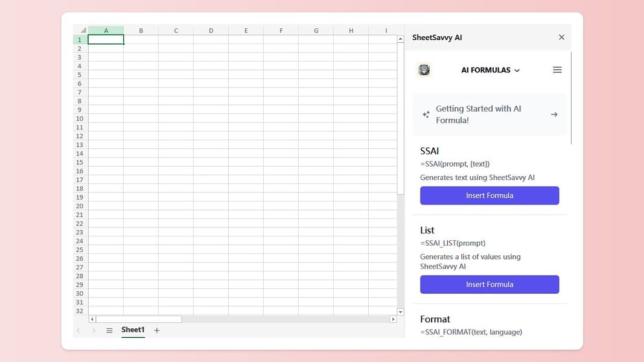Select column D header

(211, 30)
